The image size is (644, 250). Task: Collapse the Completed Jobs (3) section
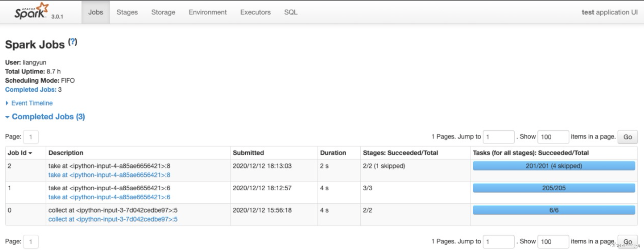tap(45, 117)
